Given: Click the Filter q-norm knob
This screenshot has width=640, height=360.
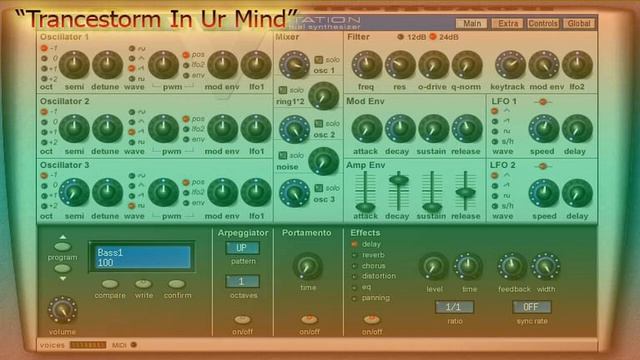Looking at the screenshot, I should 467,64.
